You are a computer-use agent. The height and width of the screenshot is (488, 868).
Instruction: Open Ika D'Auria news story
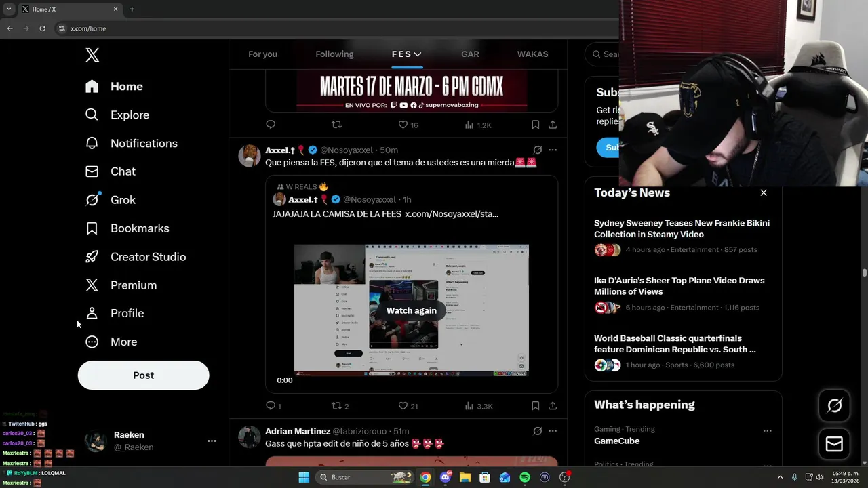pyautogui.click(x=683, y=294)
